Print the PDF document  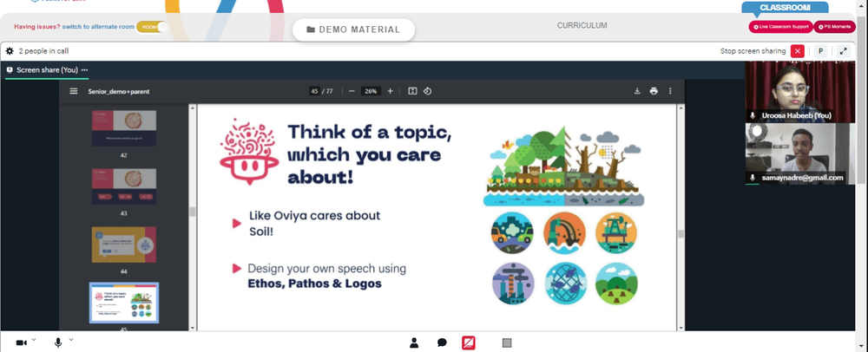pos(654,91)
